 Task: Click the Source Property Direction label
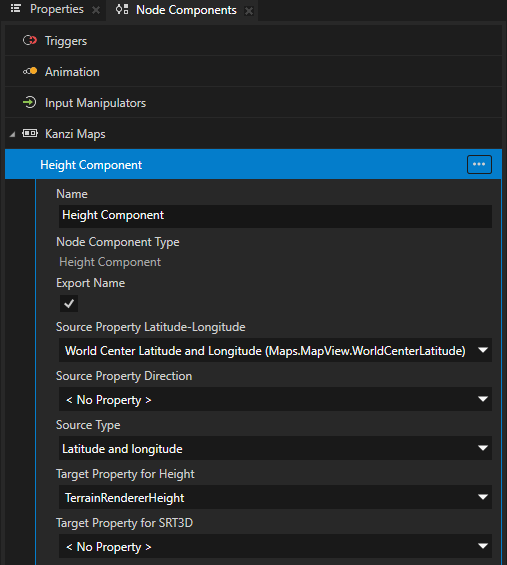124,376
